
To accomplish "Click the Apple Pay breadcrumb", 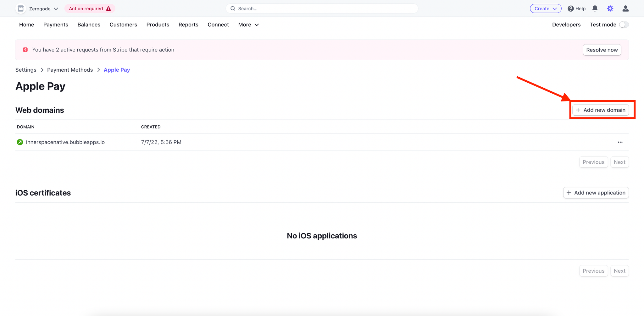I will coord(117,70).
